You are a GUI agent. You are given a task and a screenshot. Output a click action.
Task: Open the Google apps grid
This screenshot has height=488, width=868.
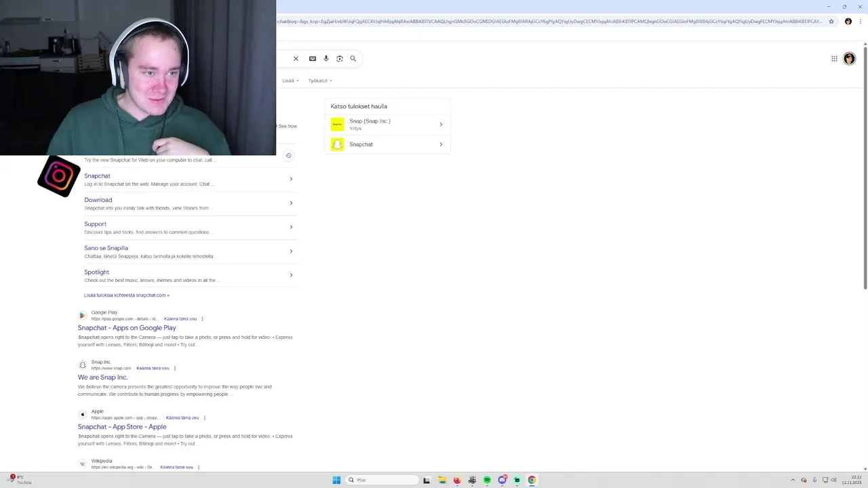pyautogui.click(x=834, y=59)
